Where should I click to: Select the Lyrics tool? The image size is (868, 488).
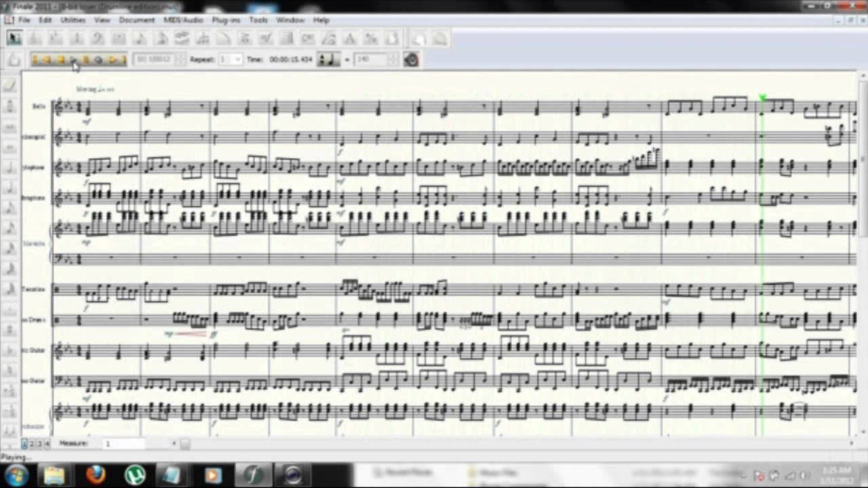pos(329,39)
